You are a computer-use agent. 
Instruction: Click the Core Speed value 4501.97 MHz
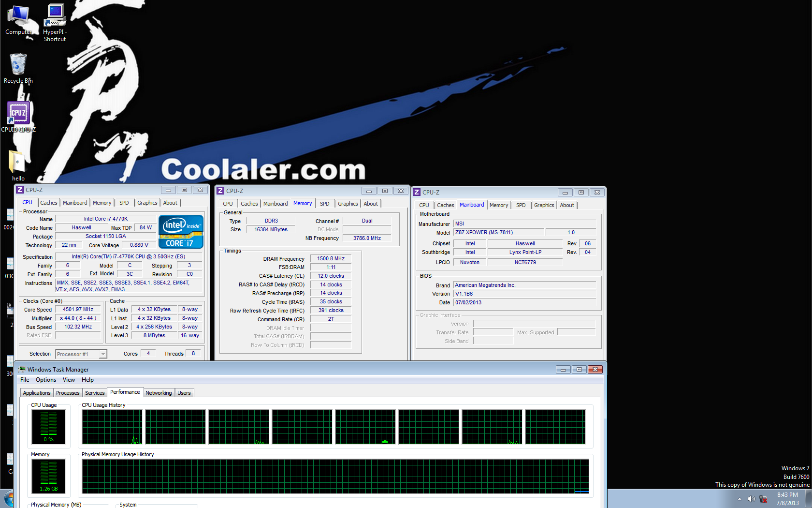click(x=78, y=310)
